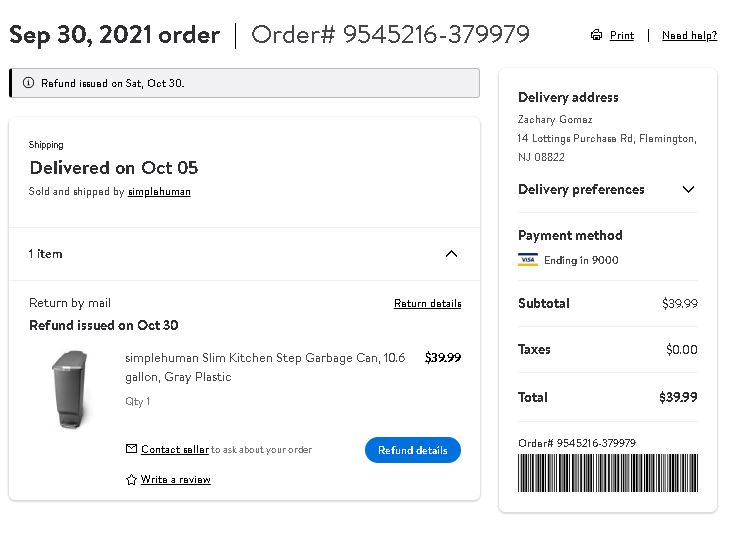The height and width of the screenshot is (541, 748).
Task: Click the printer icon next to Print
Action: [x=596, y=35]
